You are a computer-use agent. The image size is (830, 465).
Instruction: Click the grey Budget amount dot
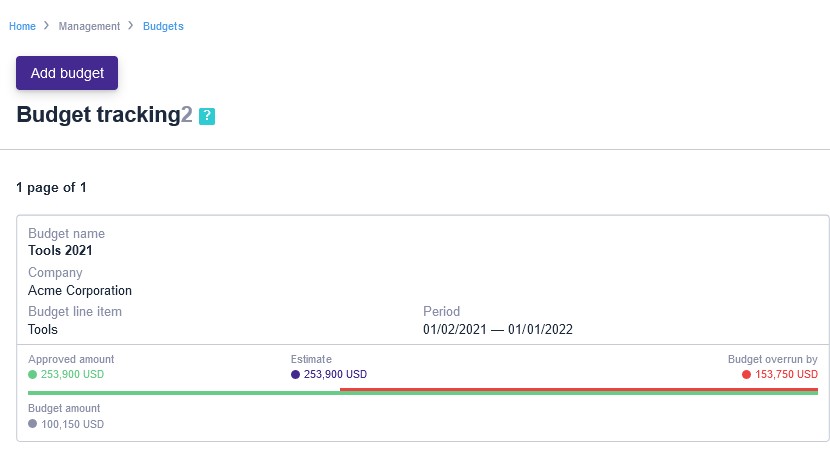(32, 424)
